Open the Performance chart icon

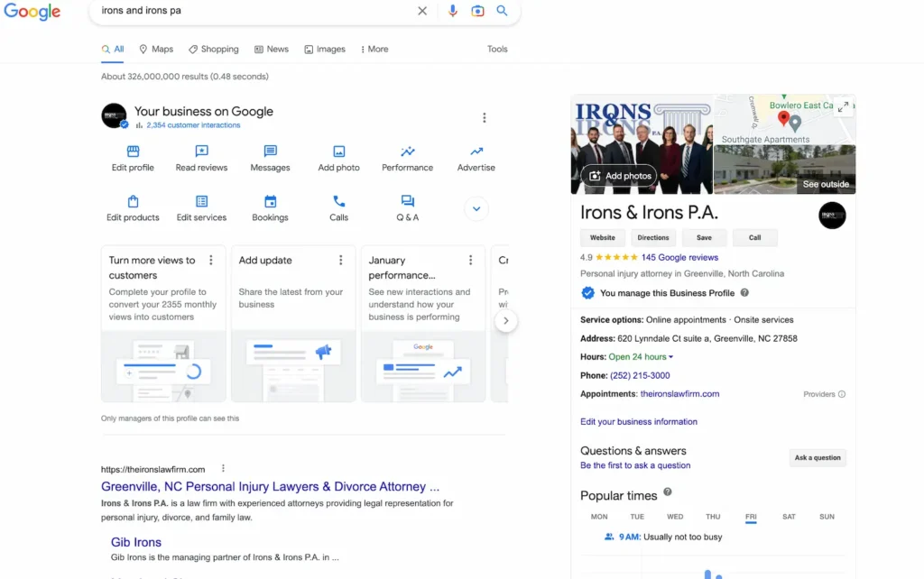click(407, 152)
